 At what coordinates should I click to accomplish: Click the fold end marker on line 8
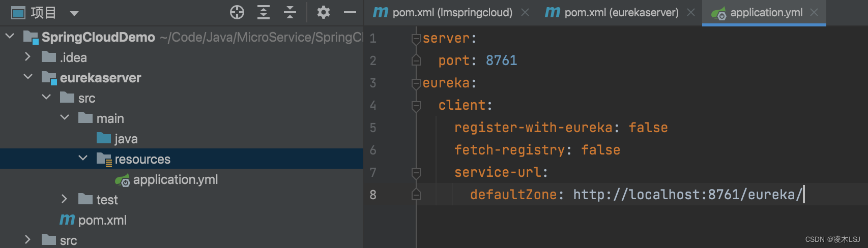click(416, 195)
